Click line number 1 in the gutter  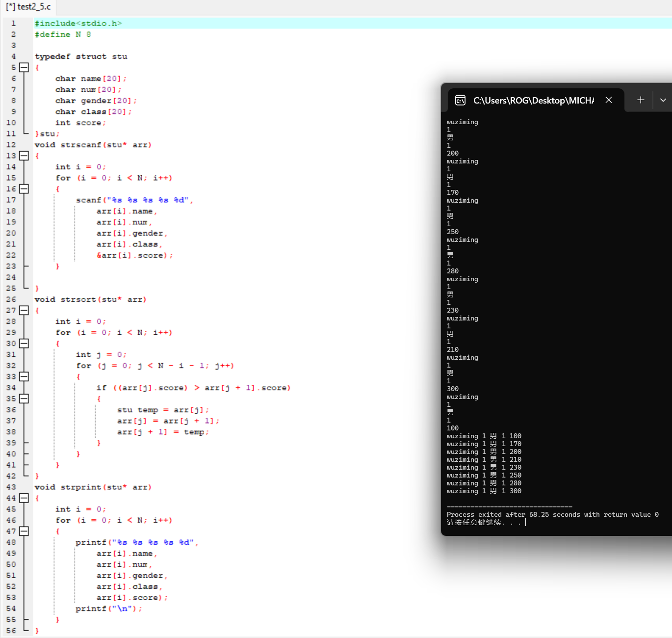tap(13, 23)
